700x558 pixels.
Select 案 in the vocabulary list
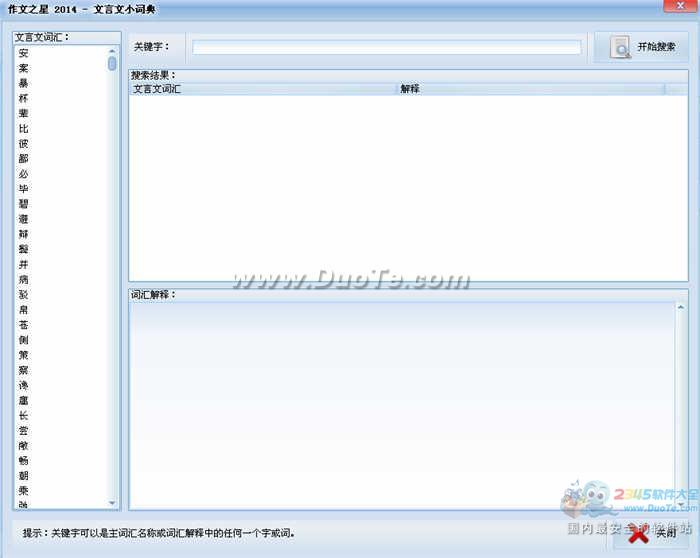[23, 68]
